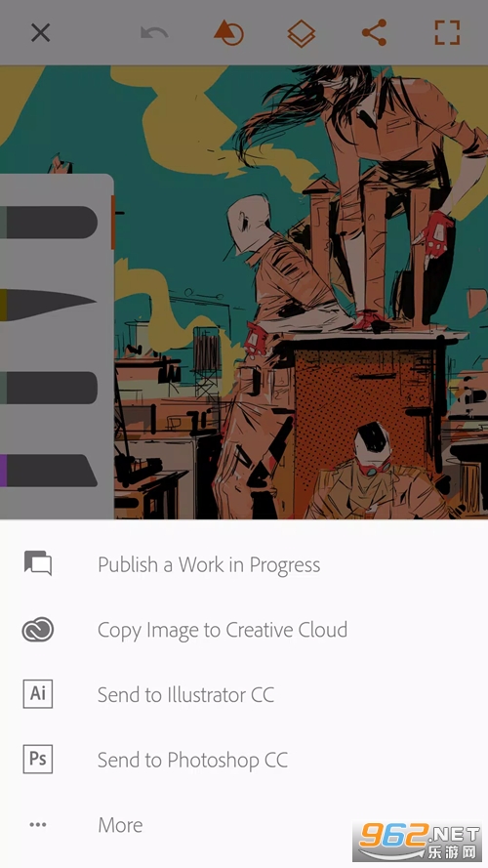Tap the Creative Cloud icon

click(38, 630)
